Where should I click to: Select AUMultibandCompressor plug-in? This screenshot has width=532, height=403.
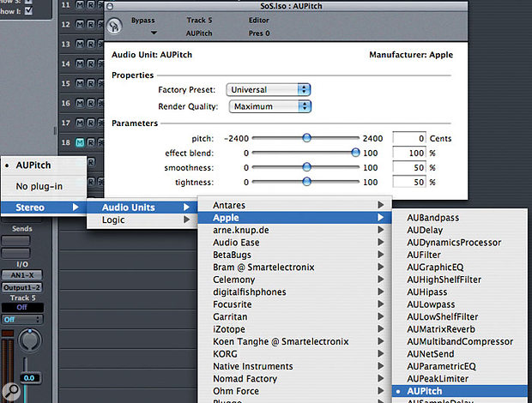click(x=460, y=341)
